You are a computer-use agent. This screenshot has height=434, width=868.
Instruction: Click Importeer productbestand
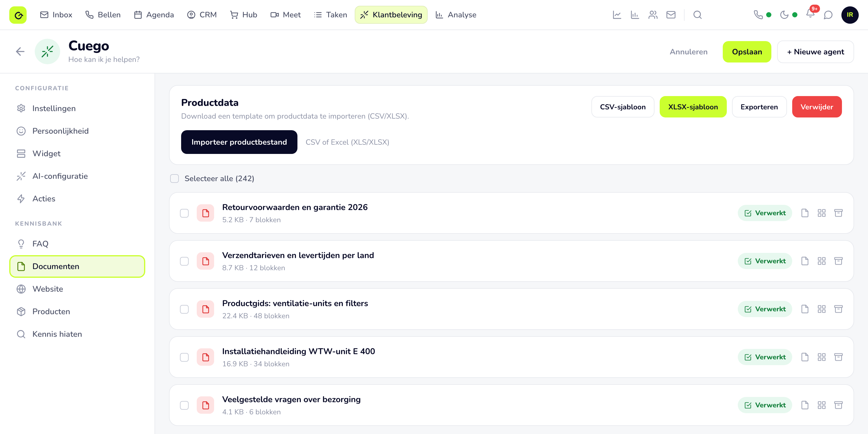239,142
